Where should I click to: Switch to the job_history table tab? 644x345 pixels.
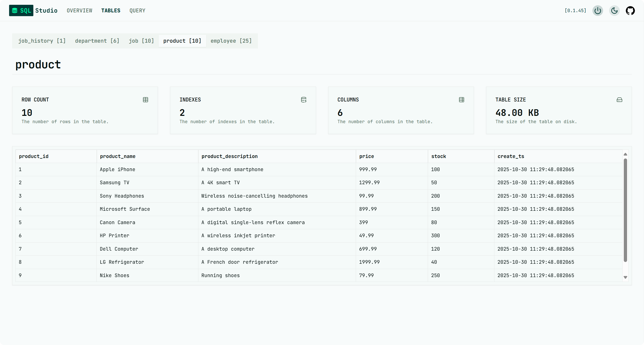(x=42, y=41)
